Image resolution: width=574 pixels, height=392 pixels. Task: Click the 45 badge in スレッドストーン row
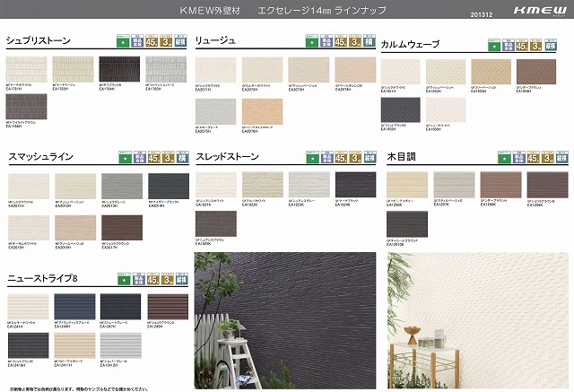tap(341, 157)
